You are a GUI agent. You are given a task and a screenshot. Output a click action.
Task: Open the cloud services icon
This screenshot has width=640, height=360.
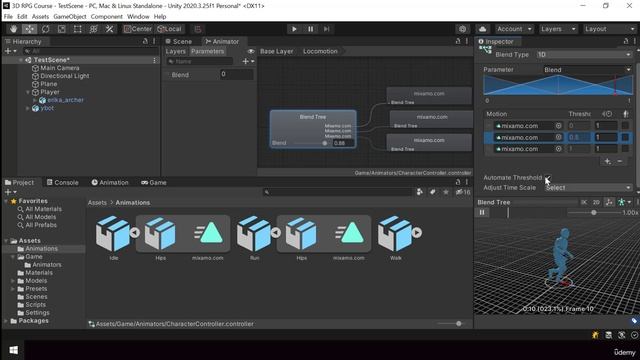(482, 29)
